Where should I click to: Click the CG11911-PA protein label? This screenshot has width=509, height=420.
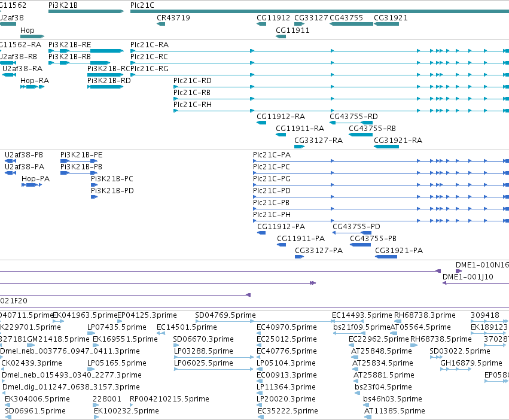[301, 239]
